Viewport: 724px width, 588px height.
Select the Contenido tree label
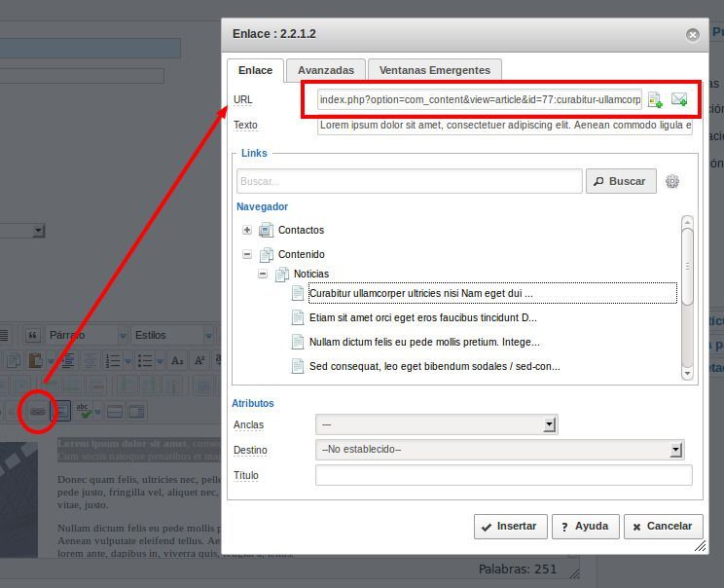pyautogui.click(x=301, y=254)
